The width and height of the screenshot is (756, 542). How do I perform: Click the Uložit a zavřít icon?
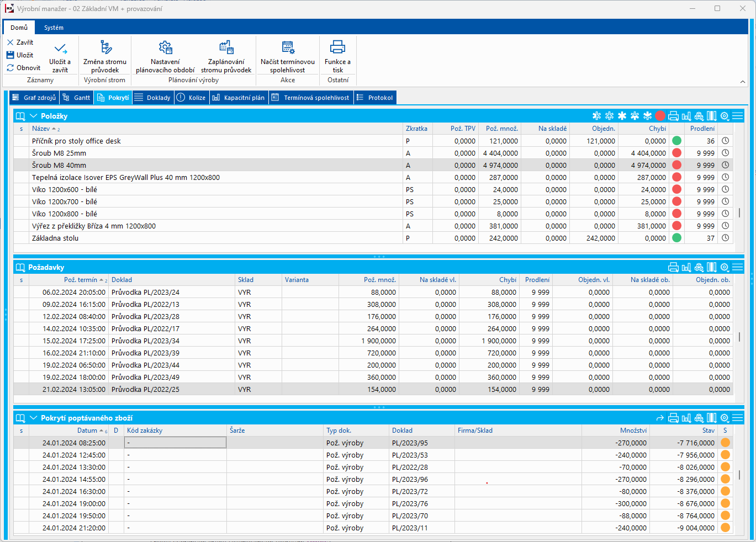(60, 49)
